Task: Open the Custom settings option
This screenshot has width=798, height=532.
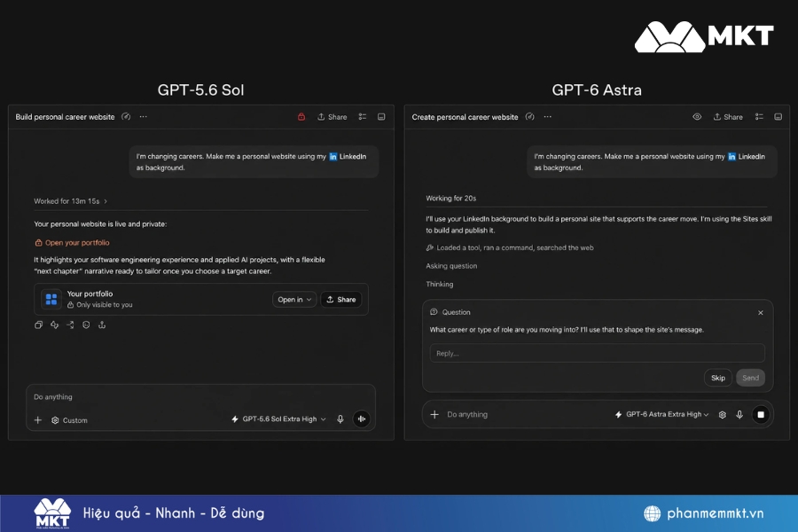Action: (69, 420)
